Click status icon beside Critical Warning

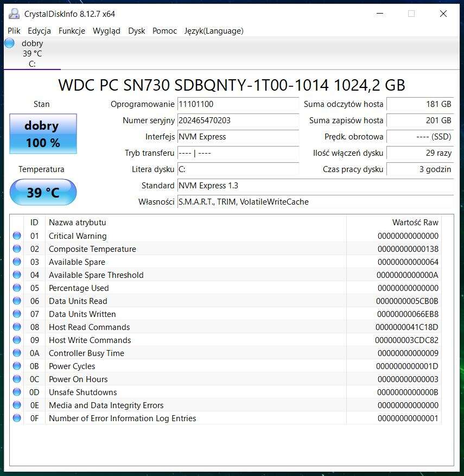17,236
